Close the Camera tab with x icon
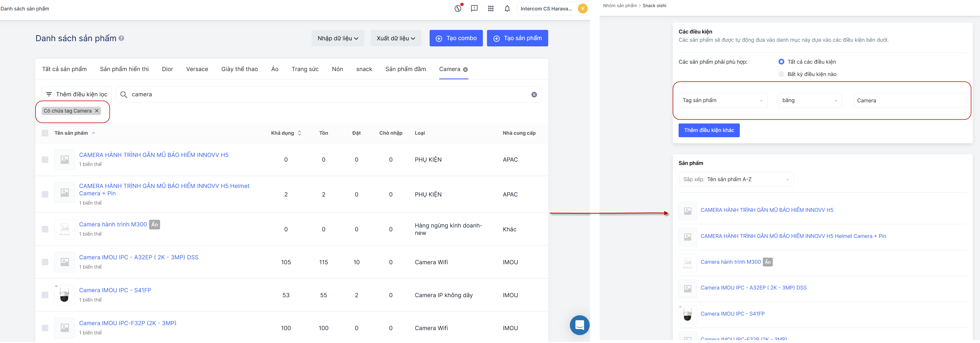 [465, 70]
